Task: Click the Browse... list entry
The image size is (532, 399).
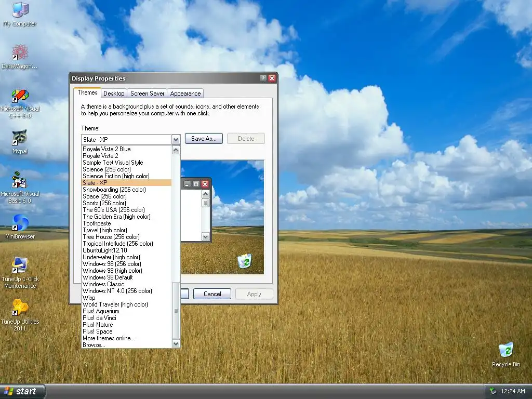Action: click(126, 345)
